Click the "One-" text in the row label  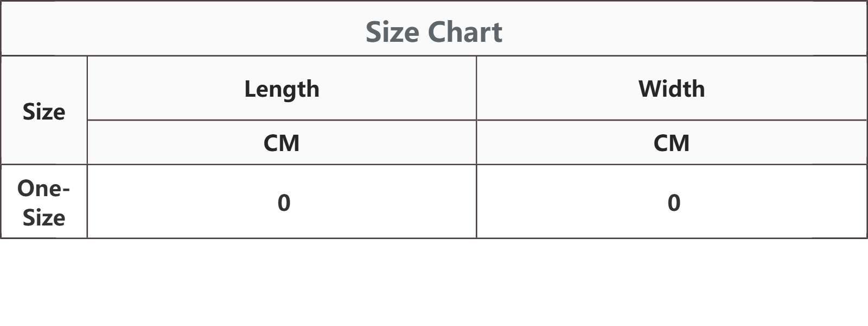tap(43, 189)
